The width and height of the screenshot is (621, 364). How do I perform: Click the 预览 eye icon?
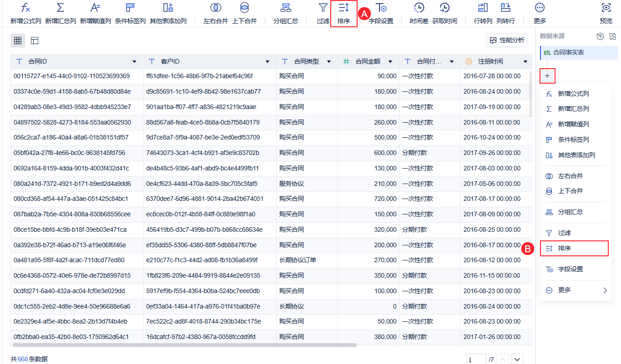point(606,8)
